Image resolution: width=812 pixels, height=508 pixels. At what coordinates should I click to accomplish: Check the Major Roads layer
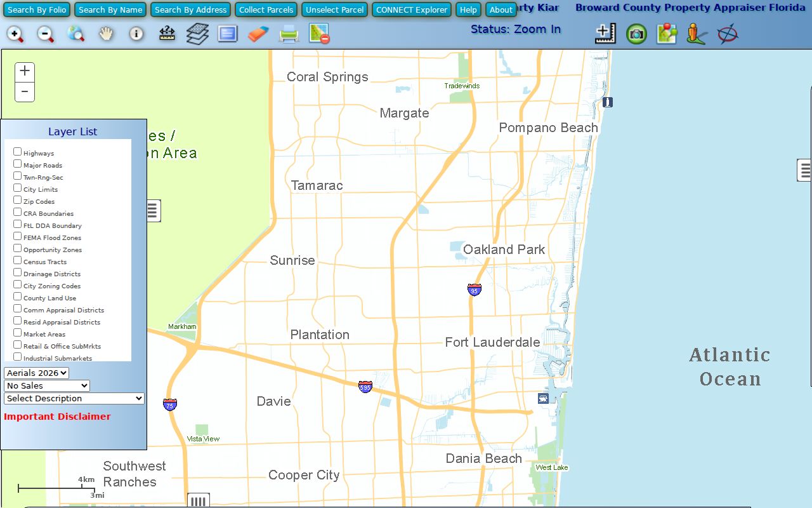(x=18, y=164)
